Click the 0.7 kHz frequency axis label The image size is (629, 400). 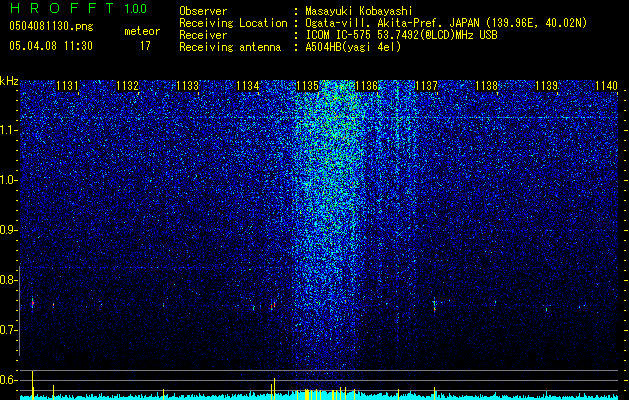pos(8,330)
